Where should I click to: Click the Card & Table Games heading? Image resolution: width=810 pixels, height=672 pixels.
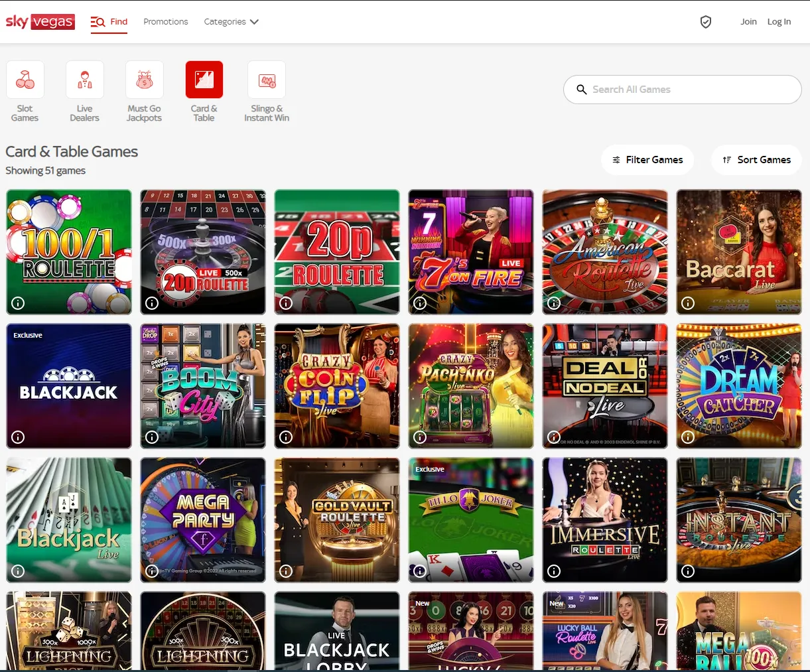[72, 152]
